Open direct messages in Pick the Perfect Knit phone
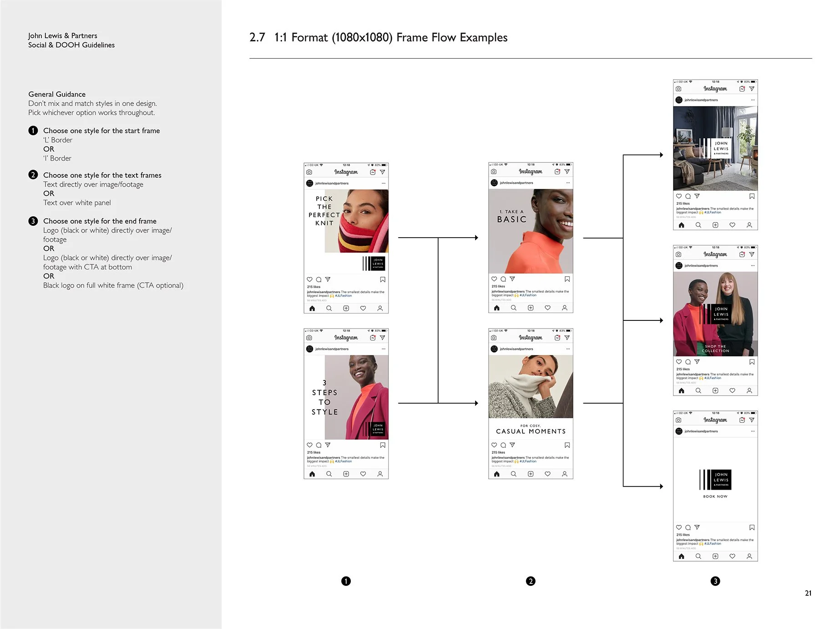840x629 pixels. [382, 172]
